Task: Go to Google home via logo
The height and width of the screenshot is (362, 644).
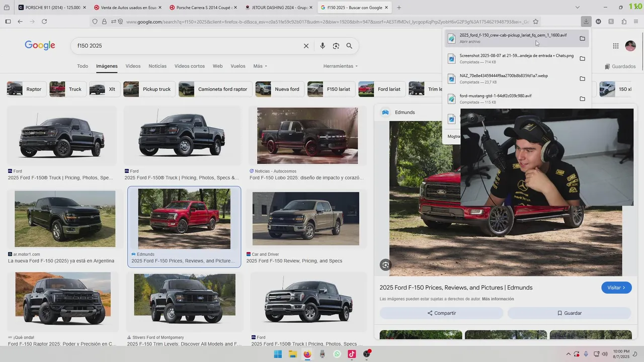Action: tap(40, 46)
